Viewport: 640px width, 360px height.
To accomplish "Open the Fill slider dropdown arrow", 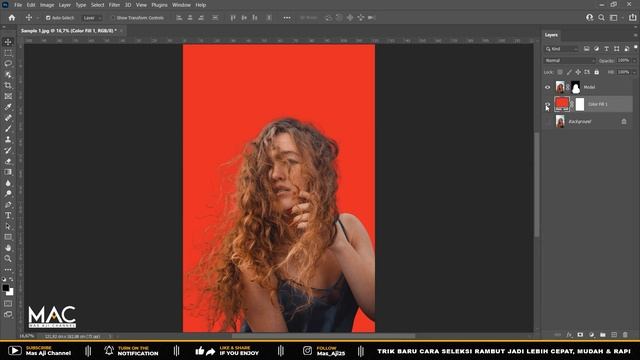I will (x=634, y=72).
